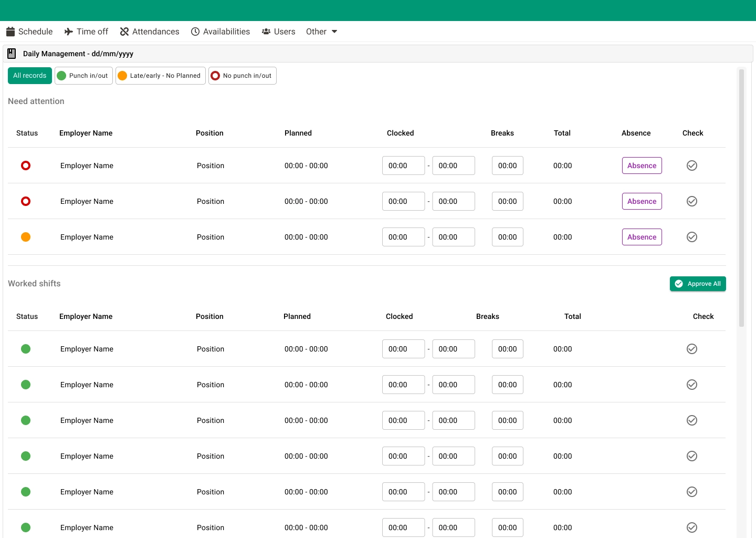756x538 pixels.
Task: Click the Approve All checkmark icon
Action: pyautogui.click(x=679, y=284)
